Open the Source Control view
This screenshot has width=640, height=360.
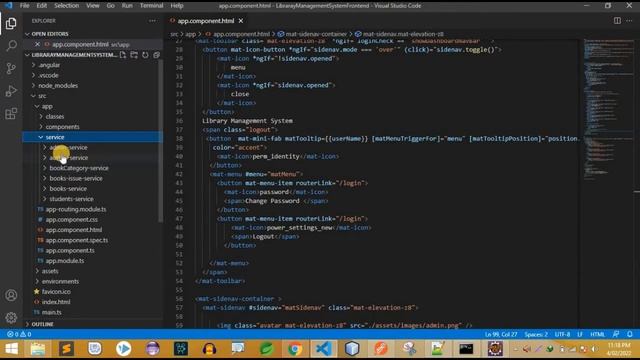tap(11, 68)
